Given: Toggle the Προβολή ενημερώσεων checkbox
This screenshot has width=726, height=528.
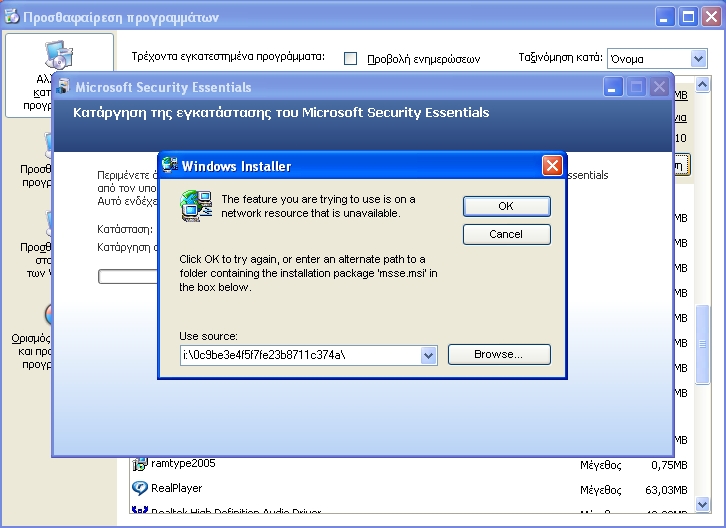Looking at the screenshot, I should tap(350, 58).
